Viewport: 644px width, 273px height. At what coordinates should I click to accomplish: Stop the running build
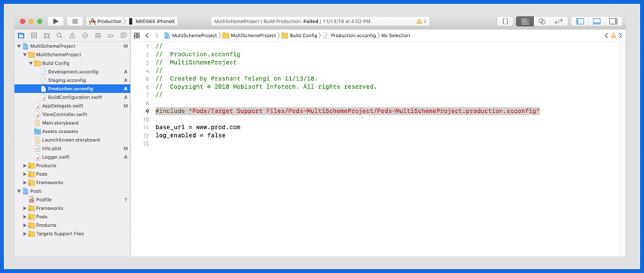click(75, 21)
